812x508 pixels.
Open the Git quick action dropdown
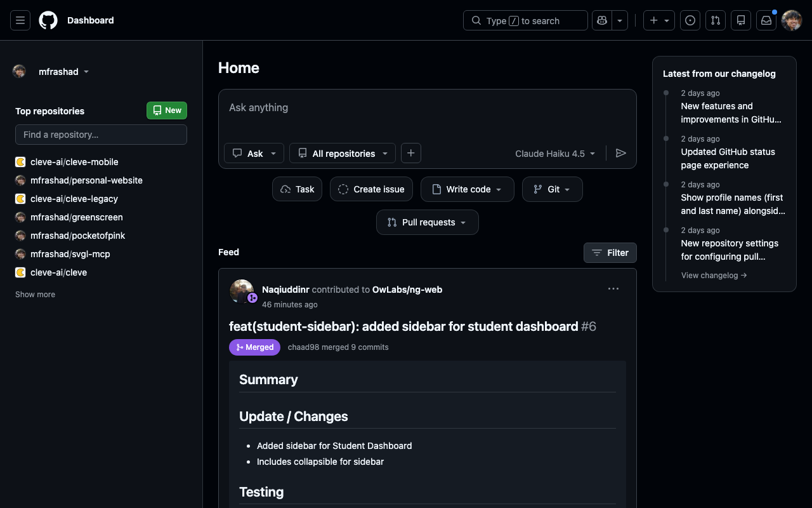pyautogui.click(x=552, y=189)
